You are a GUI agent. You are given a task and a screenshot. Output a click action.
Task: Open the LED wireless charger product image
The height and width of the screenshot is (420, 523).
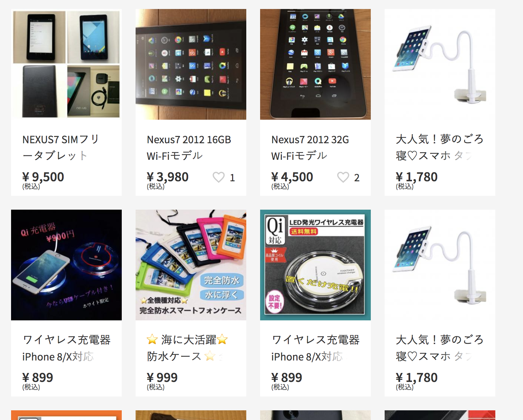(315, 265)
